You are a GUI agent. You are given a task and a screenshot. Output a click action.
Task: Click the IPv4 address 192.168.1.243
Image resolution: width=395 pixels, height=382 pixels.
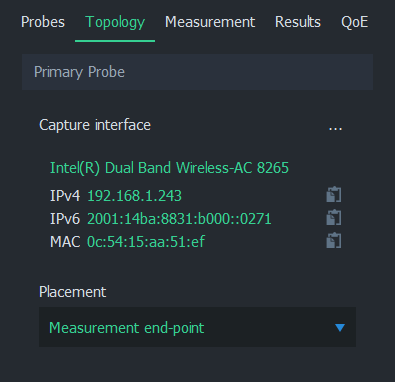pyautogui.click(x=134, y=196)
